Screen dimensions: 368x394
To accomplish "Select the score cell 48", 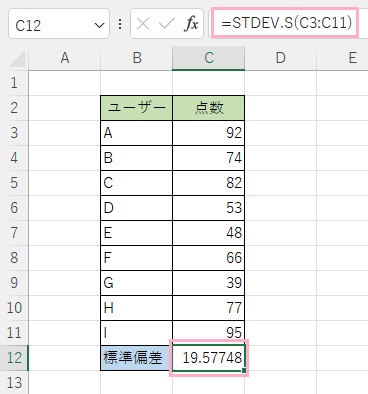I will point(208,233).
